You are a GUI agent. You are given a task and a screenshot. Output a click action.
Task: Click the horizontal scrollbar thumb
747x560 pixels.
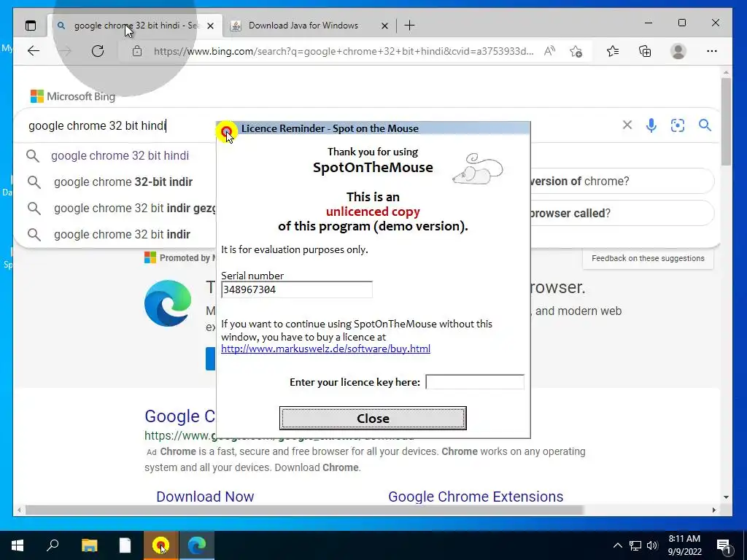305,510
